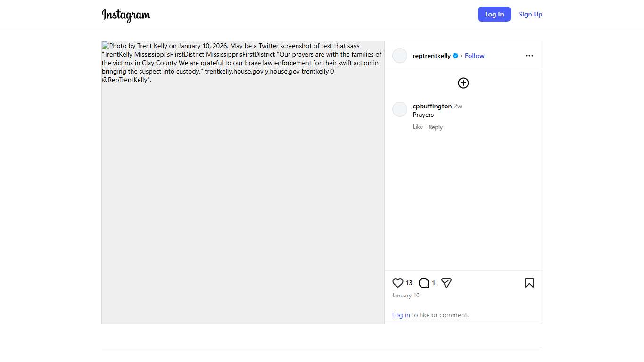The width and height of the screenshot is (644, 362).
Task: Toggle the heart like icon
Action: [x=398, y=283]
